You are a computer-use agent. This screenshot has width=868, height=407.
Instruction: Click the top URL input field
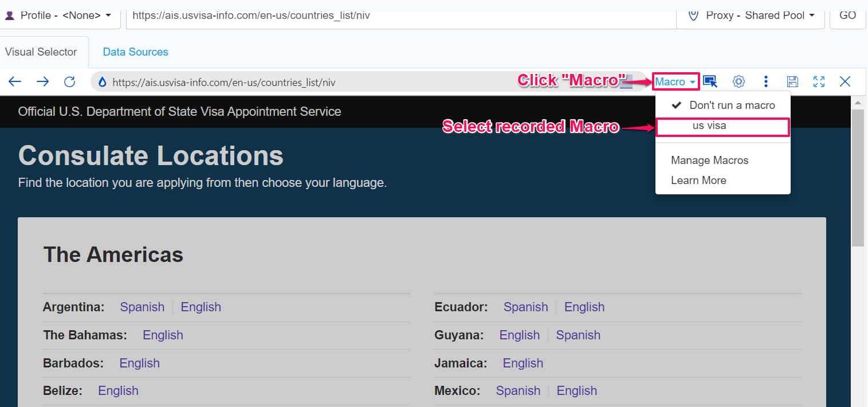click(401, 15)
